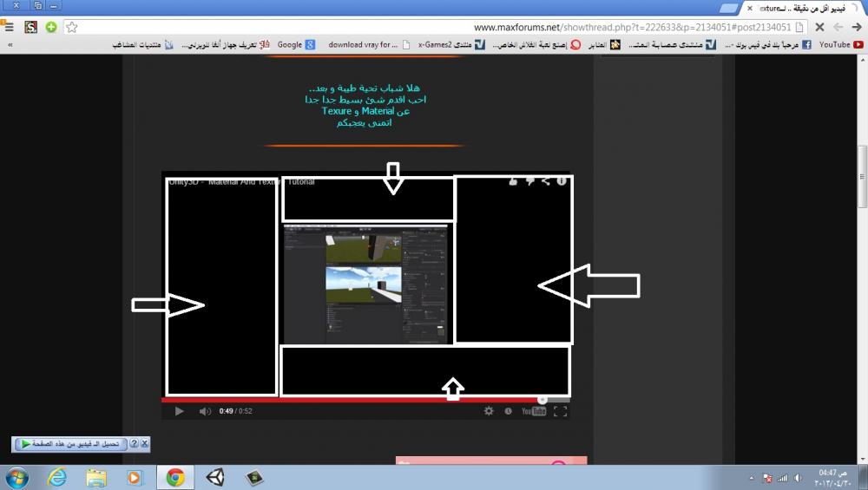Image resolution: width=868 pixels, height=490 pixels.
Task: Click the red flag Action Center tray icon
Action: point(767,478)
